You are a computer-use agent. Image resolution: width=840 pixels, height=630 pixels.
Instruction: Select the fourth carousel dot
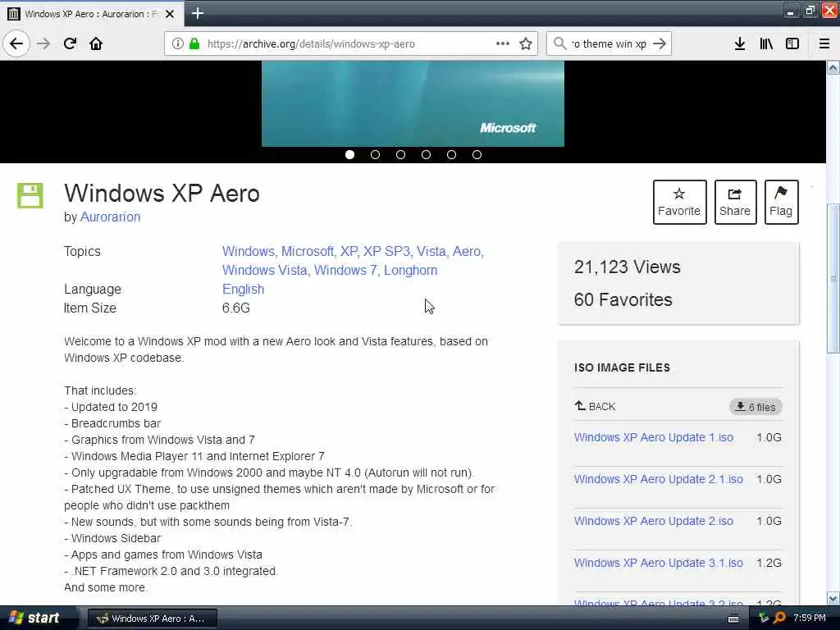[426, 154]
